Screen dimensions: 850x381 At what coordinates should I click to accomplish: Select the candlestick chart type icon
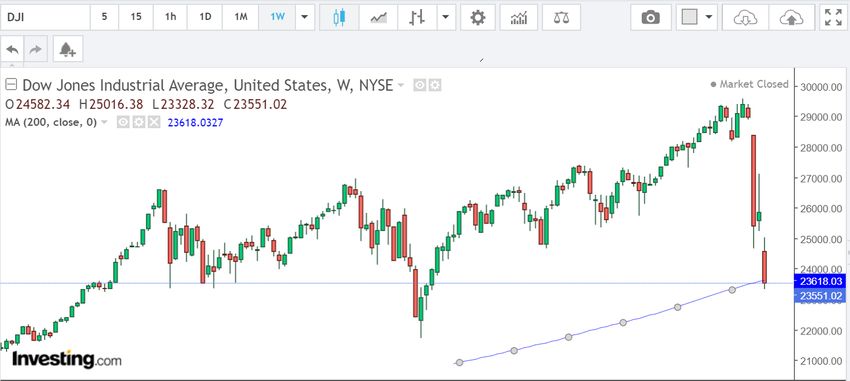pos(339,17)
